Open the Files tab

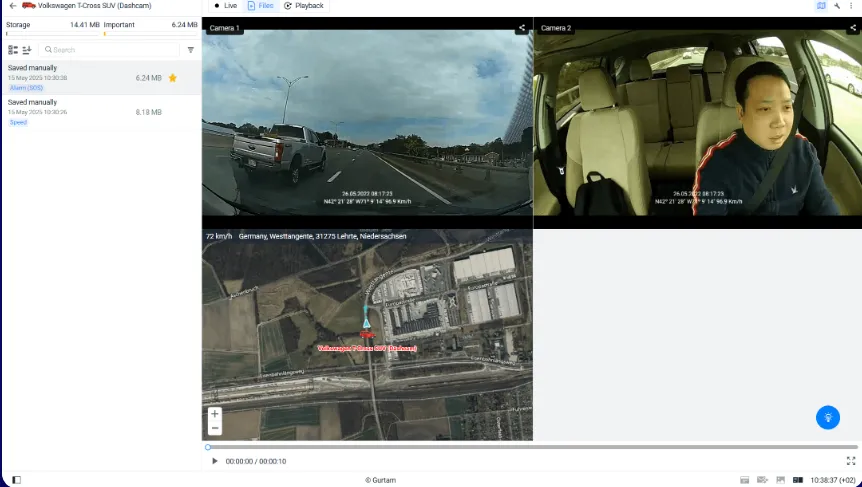(261, 5)
